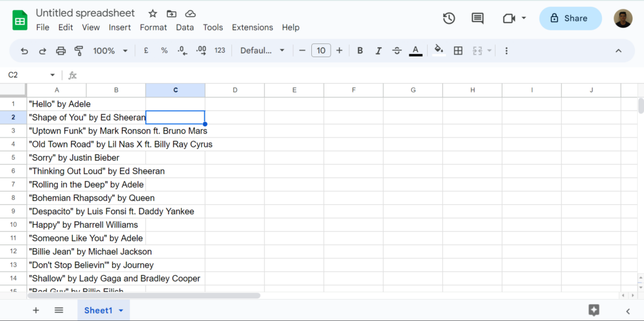This screenshot has height=321, width=644.
Task: Hide the menus with the collapse arrow
Action: pyautogui.click(x=619, y=50)
